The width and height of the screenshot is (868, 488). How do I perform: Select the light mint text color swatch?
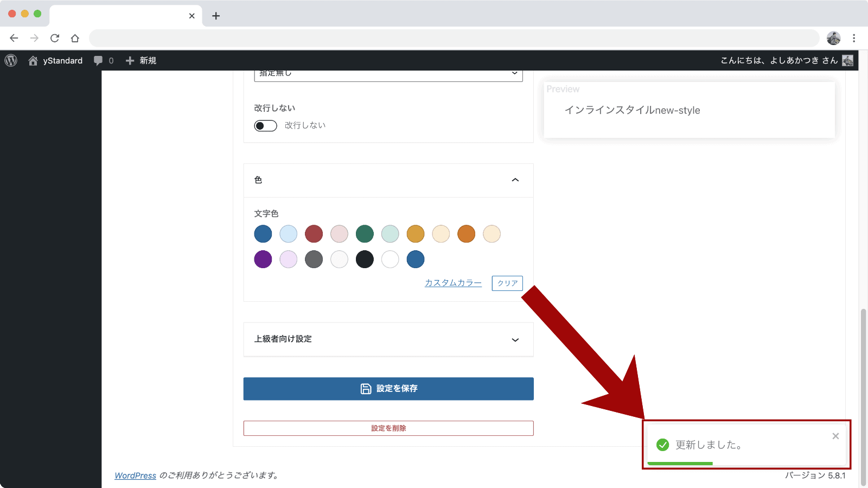point(390,234)
